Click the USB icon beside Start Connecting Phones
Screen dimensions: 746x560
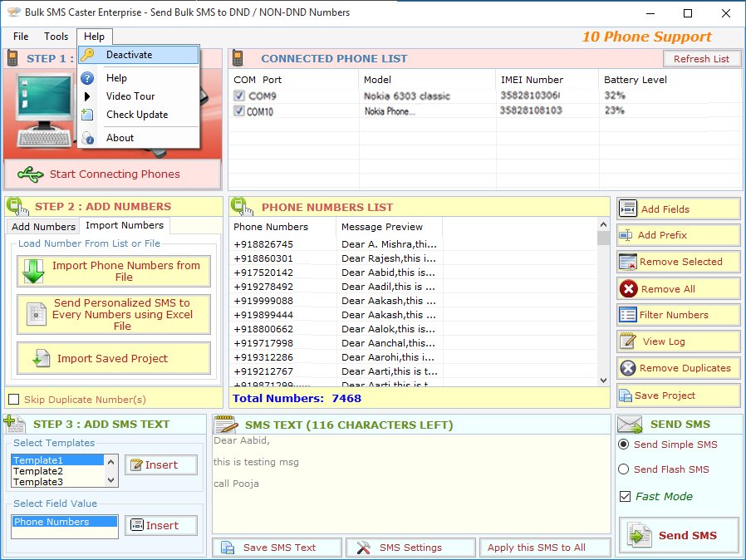31,174
